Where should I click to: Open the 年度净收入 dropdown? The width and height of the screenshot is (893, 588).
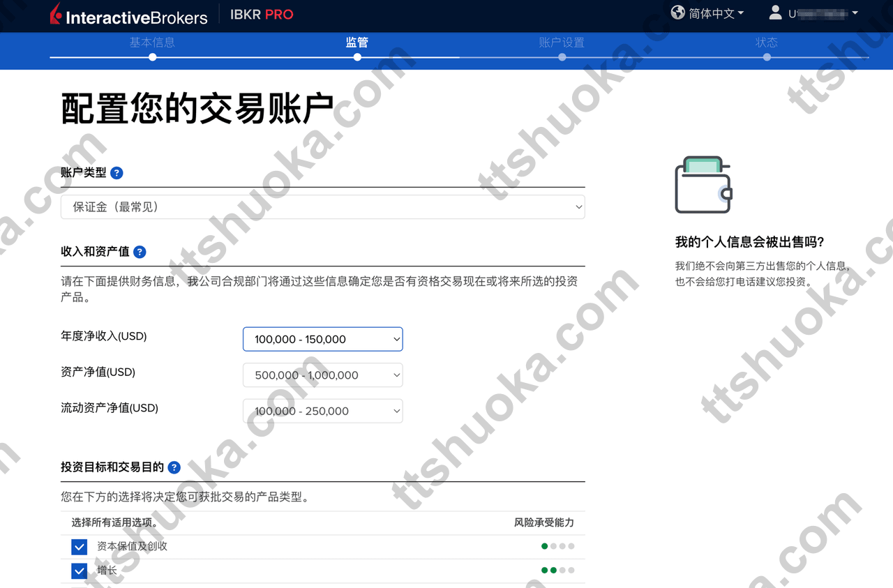[323, 339]
